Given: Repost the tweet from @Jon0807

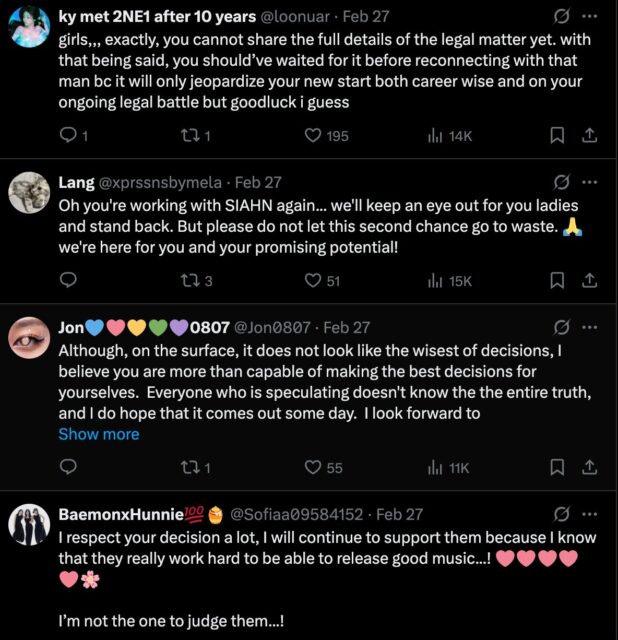Looking at the screenshot, I should coord(189,467).
